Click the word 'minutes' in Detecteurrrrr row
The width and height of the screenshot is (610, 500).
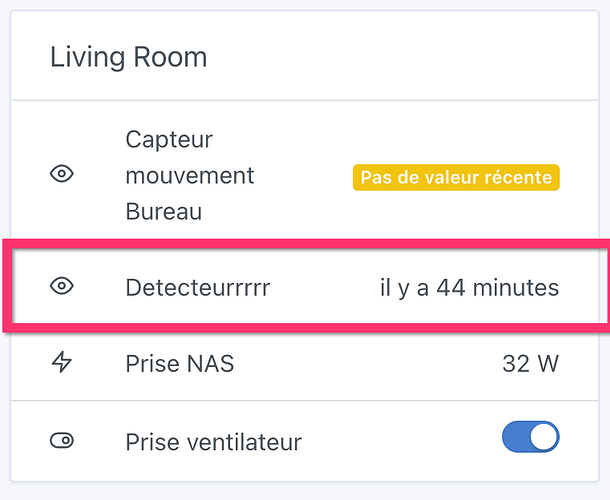click(516, 288)
